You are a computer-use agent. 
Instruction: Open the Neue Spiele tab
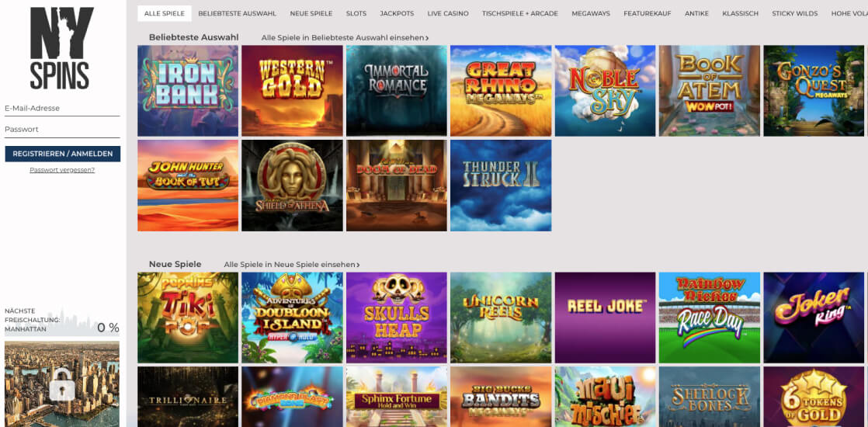click(311, 13)
